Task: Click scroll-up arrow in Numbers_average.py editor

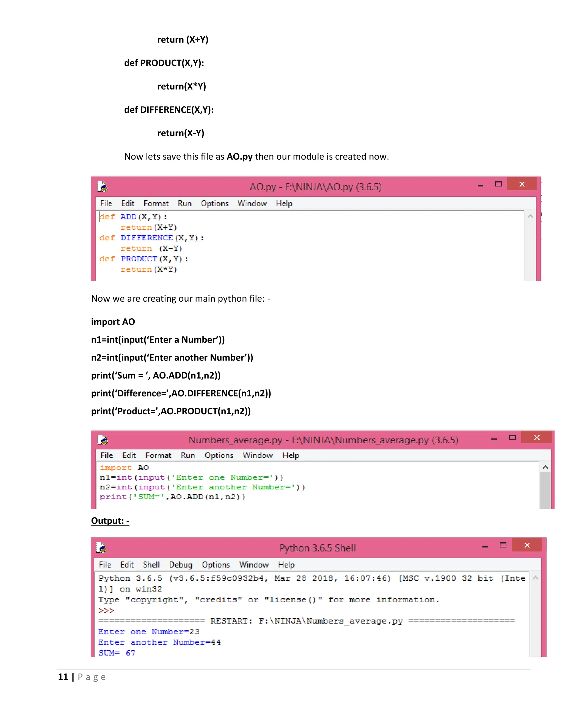Action: pos(545,467)
